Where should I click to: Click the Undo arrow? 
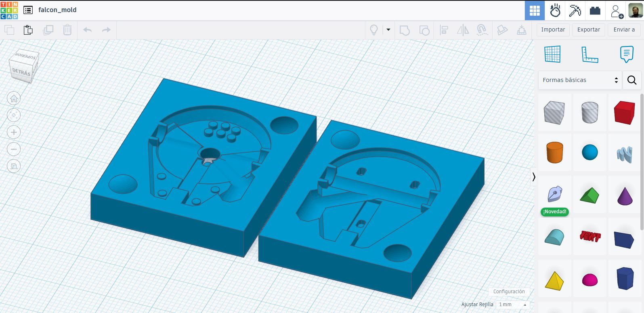click(x=87, y=30)
